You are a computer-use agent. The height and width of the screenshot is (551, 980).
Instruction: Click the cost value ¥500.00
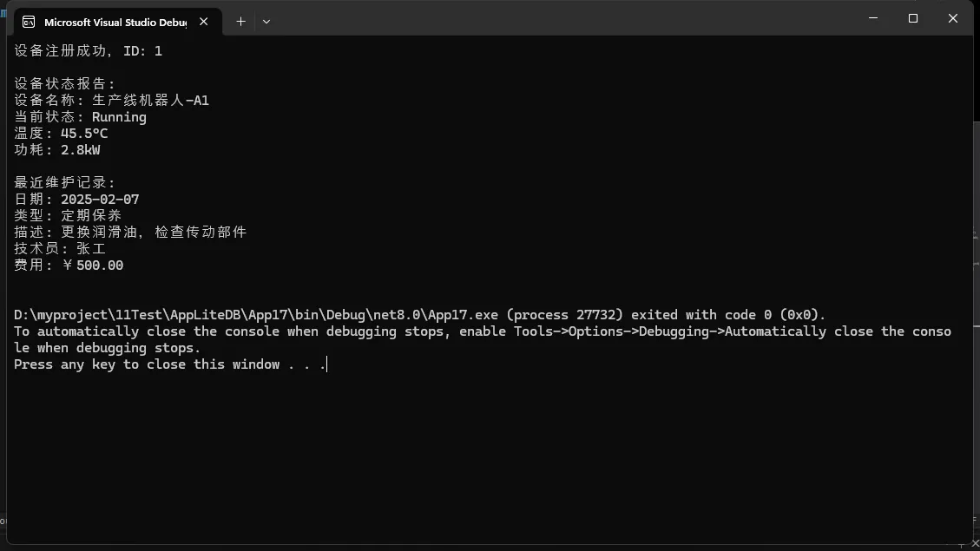click(x=94, y=266)
